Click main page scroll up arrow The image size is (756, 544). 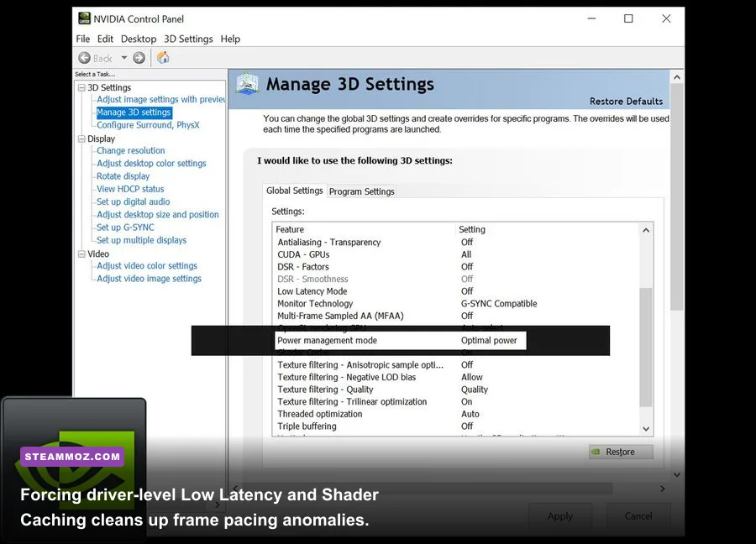coord(677,77)
